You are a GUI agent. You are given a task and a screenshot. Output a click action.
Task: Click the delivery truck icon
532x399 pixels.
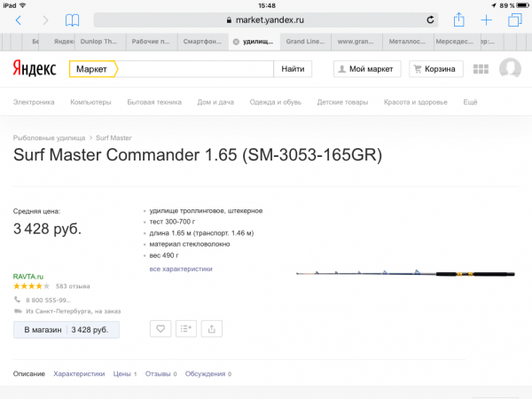18,311
